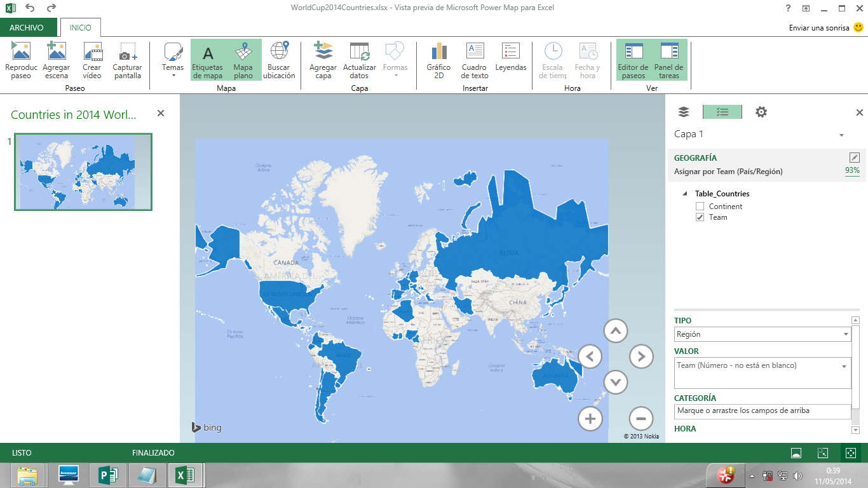The width and height of the screenshot is (868, 488).
Task: Toggle the system volume icon
Action: 797,475
